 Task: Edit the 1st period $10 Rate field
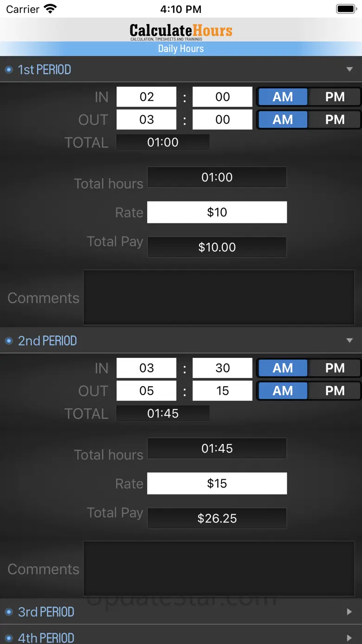coord(217,212)
